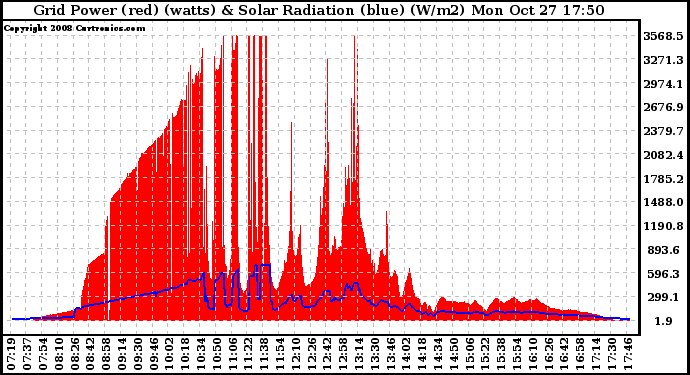
Task: Click the 3568.5 y-axis label
Action: tap(663, 36)
